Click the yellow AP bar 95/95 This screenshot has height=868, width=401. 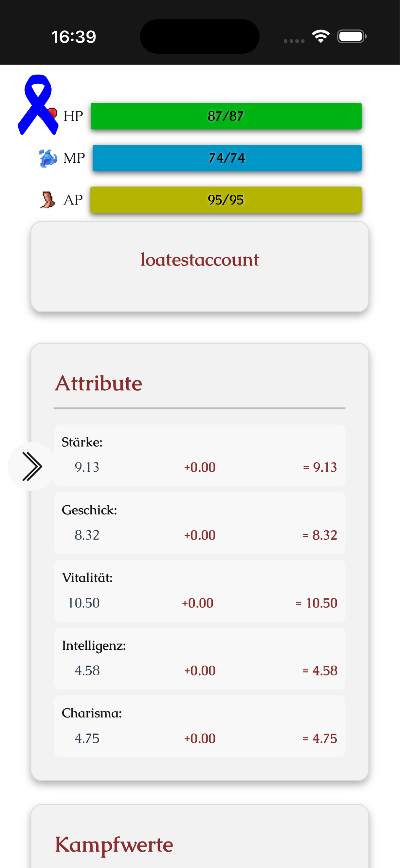pos(226,200)
